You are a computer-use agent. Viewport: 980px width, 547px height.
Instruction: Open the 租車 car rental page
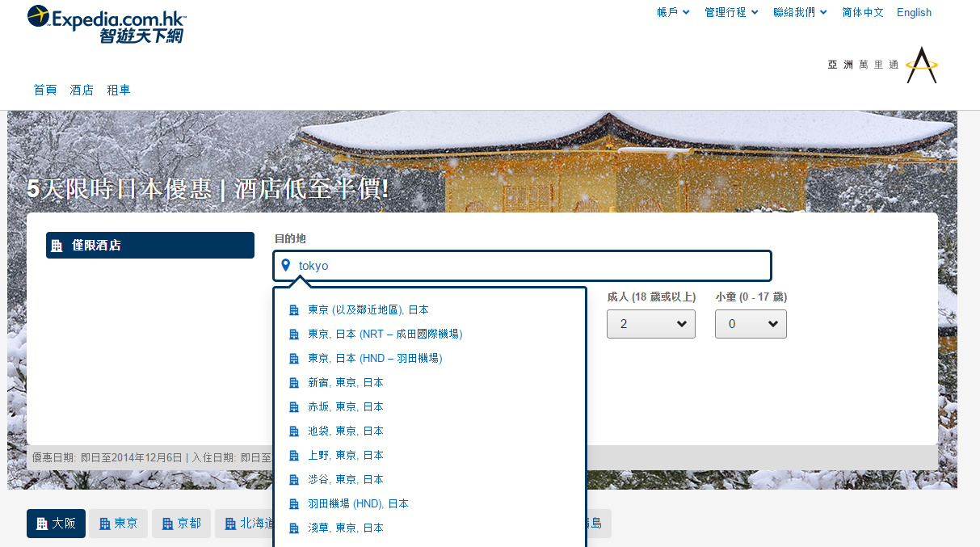(x=119, y=90)
